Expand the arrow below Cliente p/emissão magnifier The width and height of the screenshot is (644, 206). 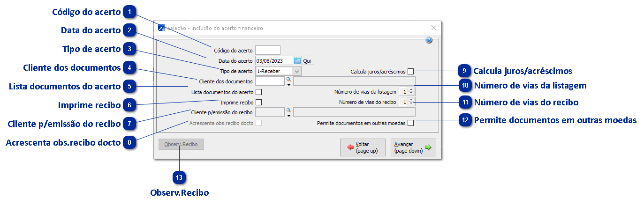[x=289, y=116]
